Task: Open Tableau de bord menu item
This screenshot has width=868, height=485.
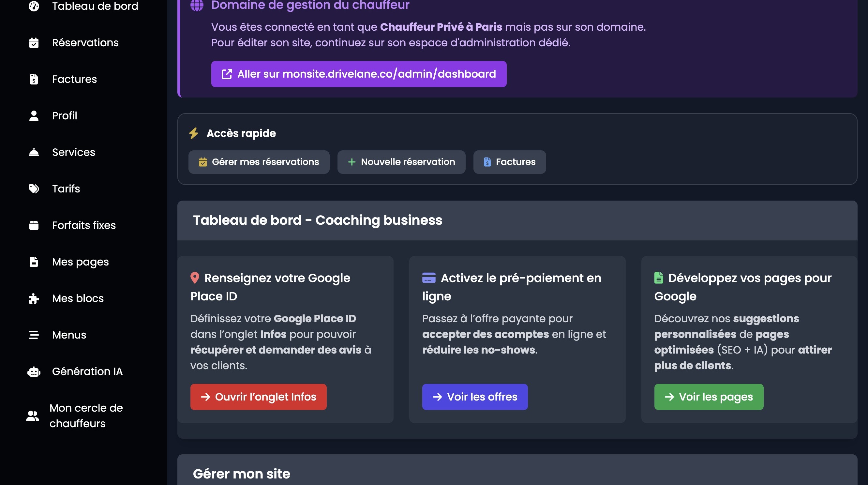Action: 95,6
